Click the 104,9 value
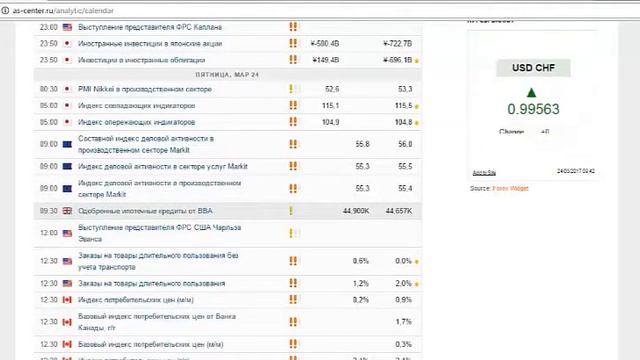Viewport: 640px width, 360px height. pos(331,122)
